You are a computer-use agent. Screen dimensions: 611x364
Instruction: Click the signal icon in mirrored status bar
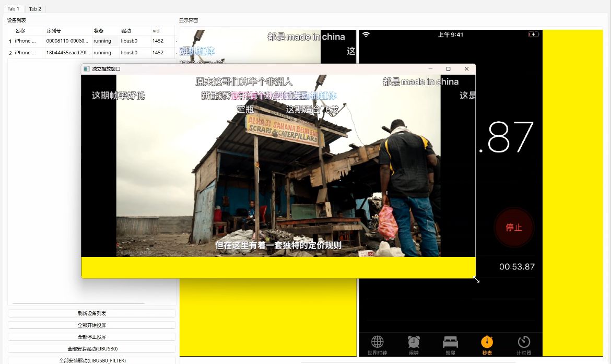pos(366,34)
